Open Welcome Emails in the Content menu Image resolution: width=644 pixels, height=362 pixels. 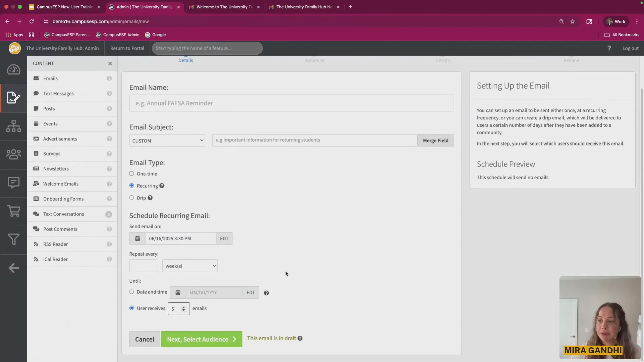(x=61, y=184)
